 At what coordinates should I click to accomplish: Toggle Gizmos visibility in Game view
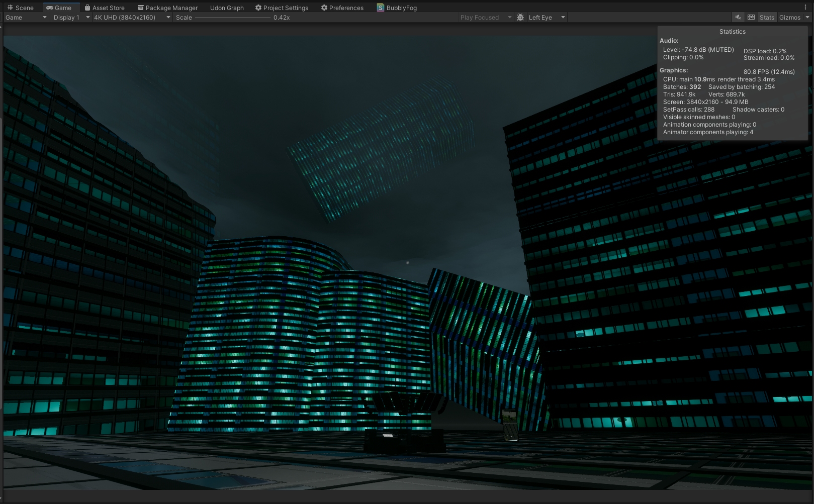click(789, 17)
